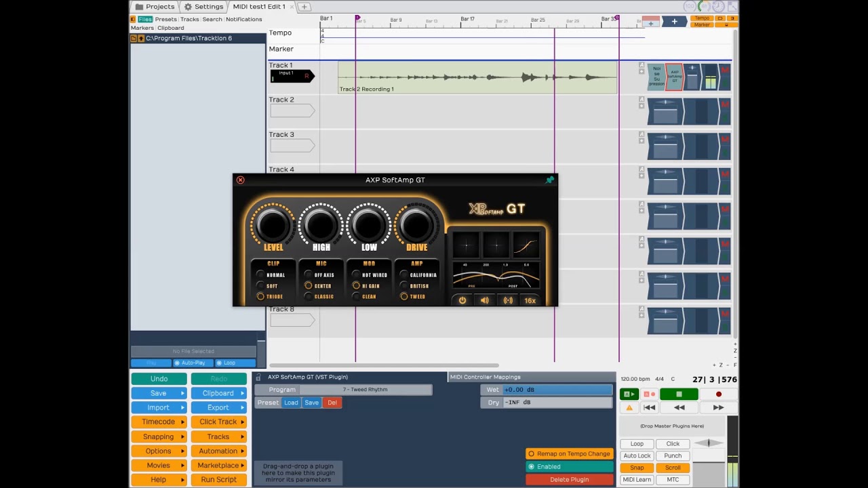This screenshot has width=868, height=488.
Task: Open the Snapping dropdown menu
Action: pyautogui.click(x=159, y=436)
